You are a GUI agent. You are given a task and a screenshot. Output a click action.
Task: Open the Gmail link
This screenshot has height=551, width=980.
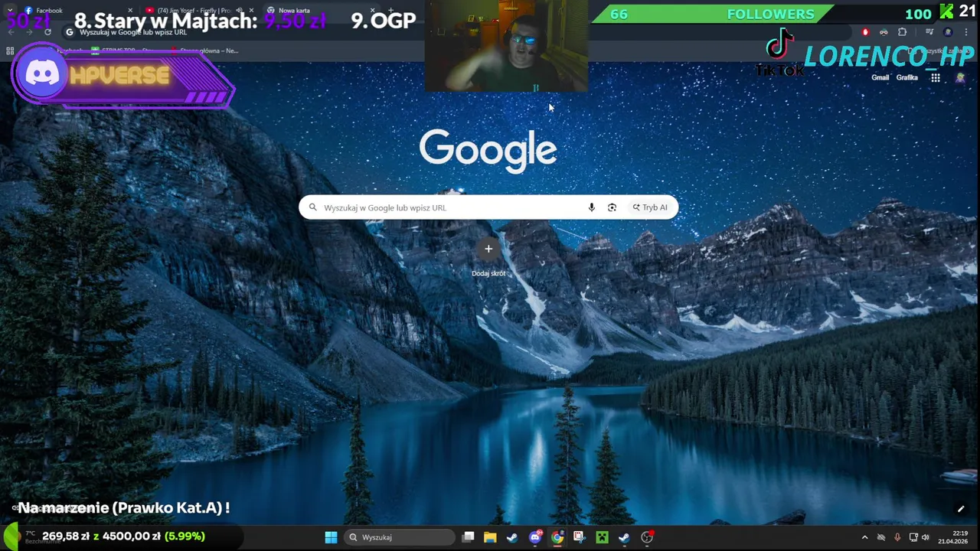[880, 77]
